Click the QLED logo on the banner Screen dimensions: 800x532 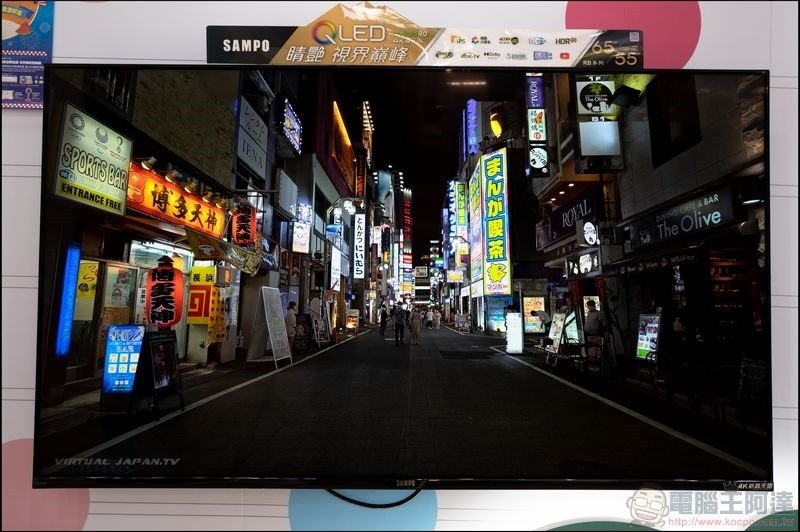349,34
